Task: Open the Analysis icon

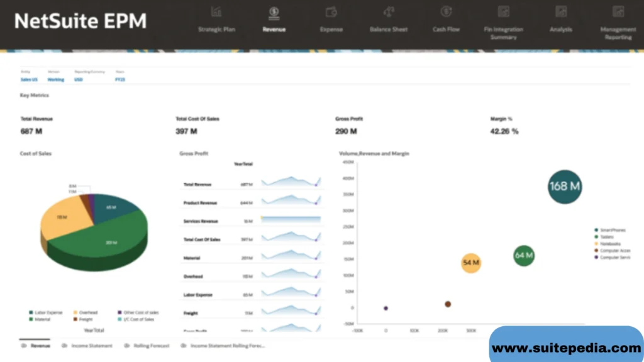Action: (561, 12)
